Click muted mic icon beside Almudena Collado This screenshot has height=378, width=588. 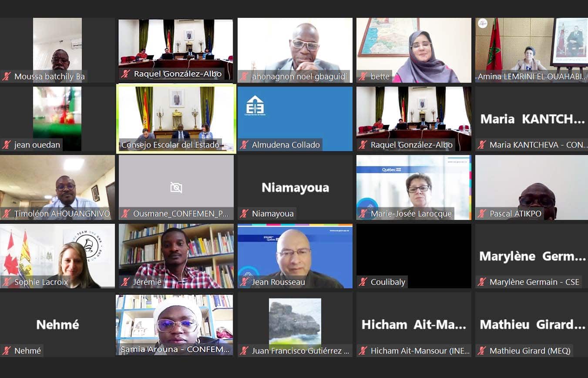244,145
